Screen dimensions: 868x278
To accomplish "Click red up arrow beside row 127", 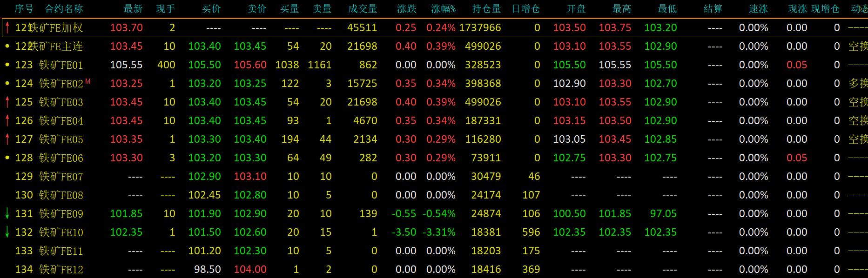I will 7,139.
